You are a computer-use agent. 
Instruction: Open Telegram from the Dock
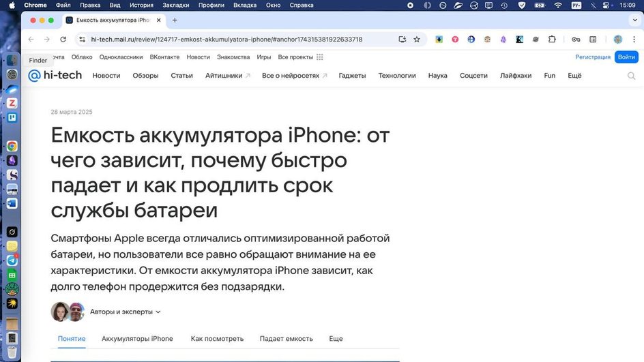tap(12, 260)
